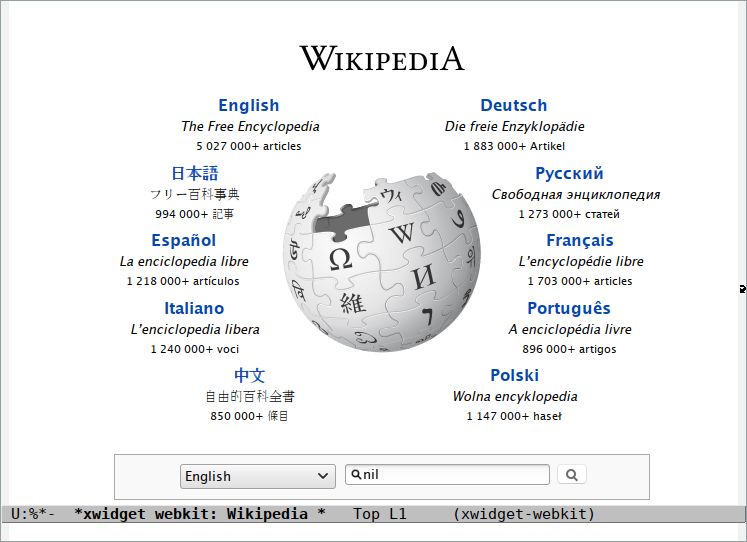
Task: Click "1 273 000+ статей" text
Action: tap(569, 214)
